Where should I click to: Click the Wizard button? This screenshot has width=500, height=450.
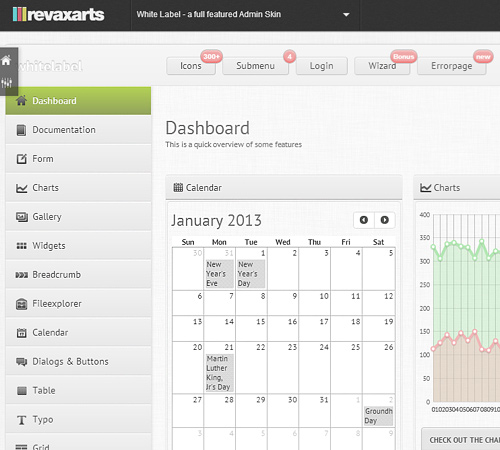tap(382, 66)
